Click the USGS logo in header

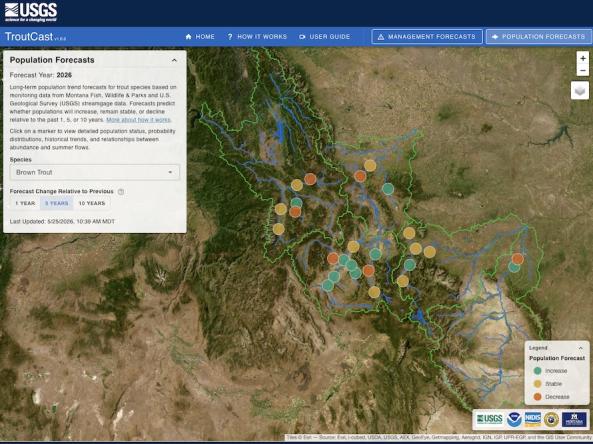pyautogui.click(x=31, y=12)
